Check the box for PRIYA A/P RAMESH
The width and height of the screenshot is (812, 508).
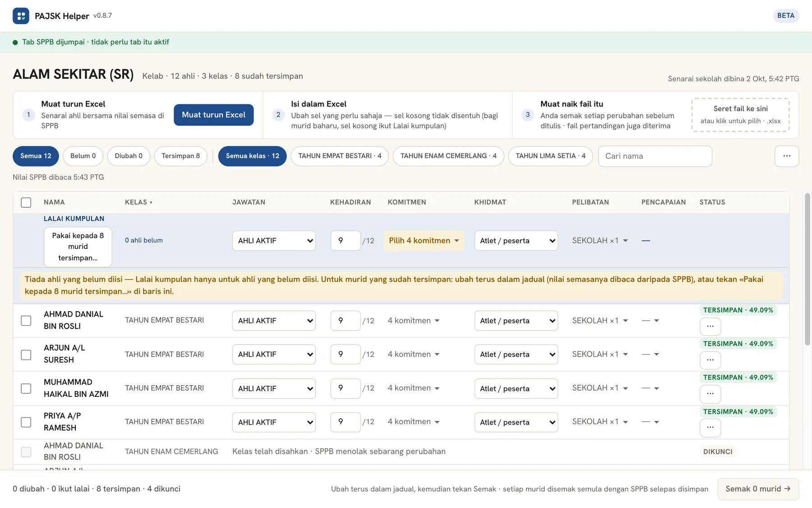pos(26,422)
